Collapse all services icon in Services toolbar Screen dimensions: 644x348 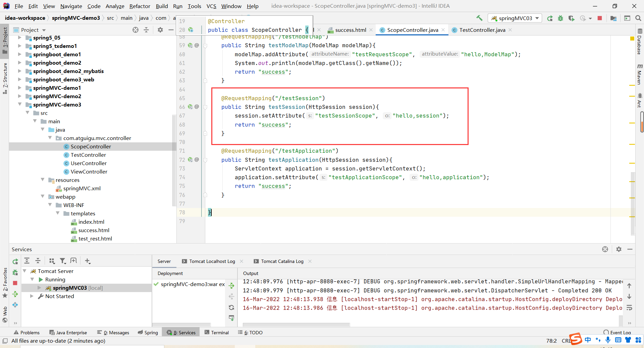38,261
